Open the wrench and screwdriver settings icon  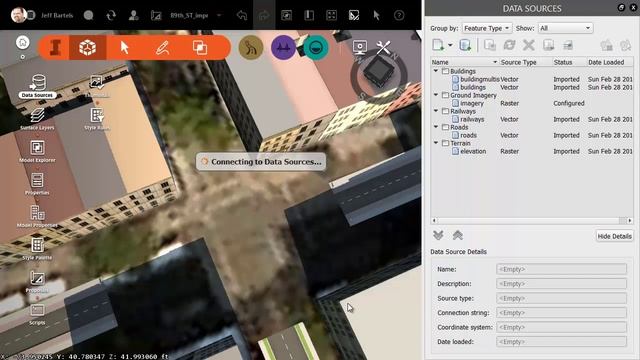coord(383,48)
